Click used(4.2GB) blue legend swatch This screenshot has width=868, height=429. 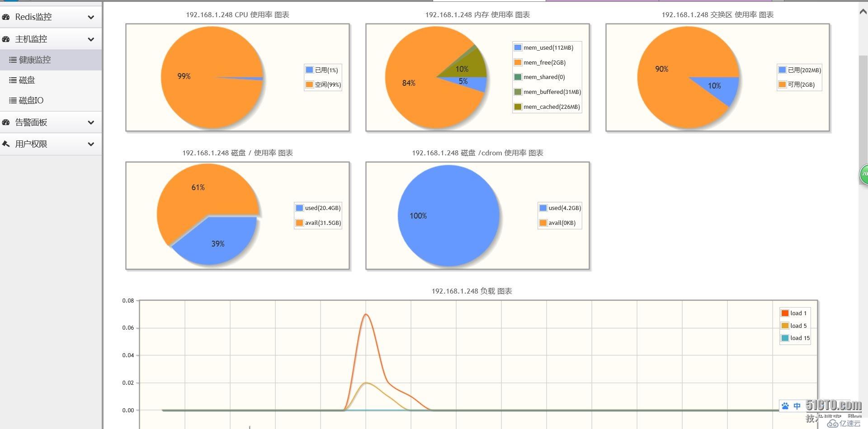543,208
